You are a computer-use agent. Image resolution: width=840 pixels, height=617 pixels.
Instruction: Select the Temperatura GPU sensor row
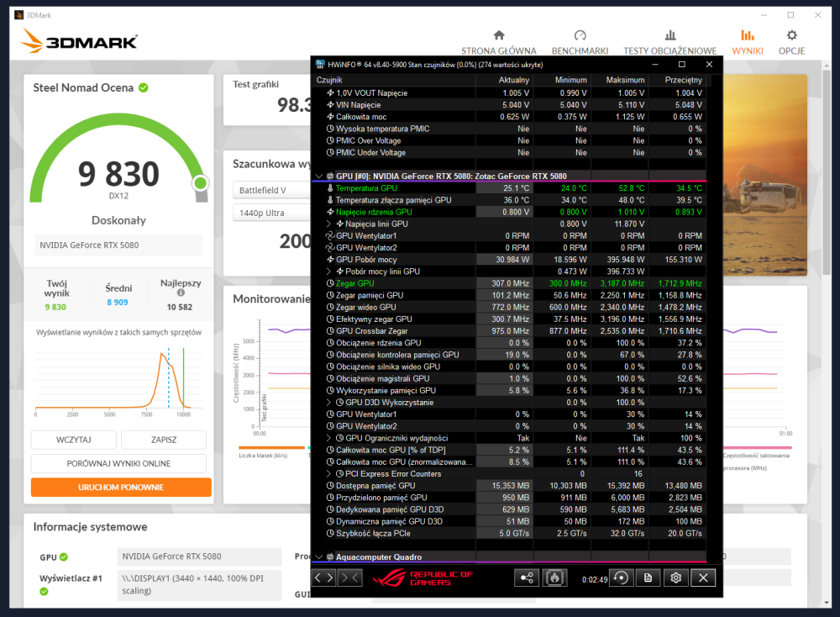509,188
